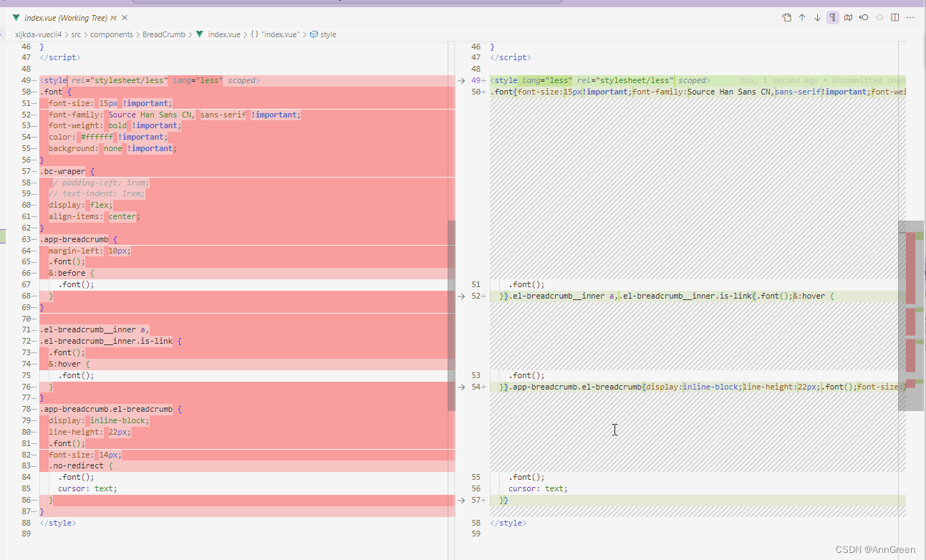
Task: Click the left pane vertical scrollbar
Action: pyautogui.click(x=451, y=316)
